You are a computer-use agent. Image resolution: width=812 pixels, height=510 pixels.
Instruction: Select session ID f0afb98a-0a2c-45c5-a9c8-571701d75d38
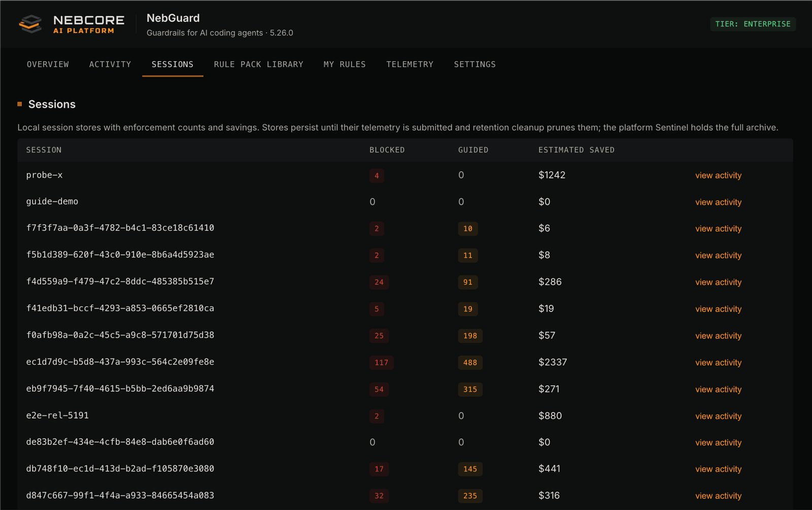tap(120, 335)
